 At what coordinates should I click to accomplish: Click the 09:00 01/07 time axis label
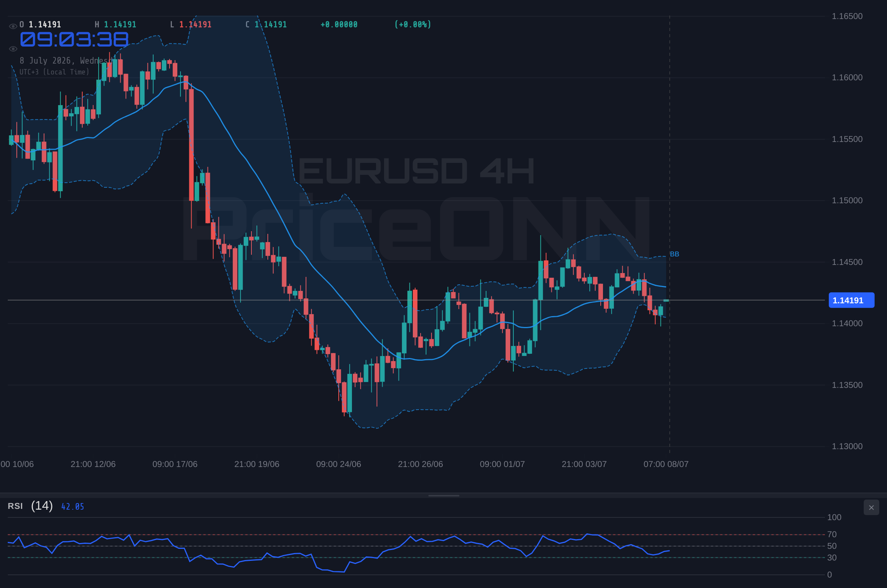pyautogui.click(x=502, y=464)
